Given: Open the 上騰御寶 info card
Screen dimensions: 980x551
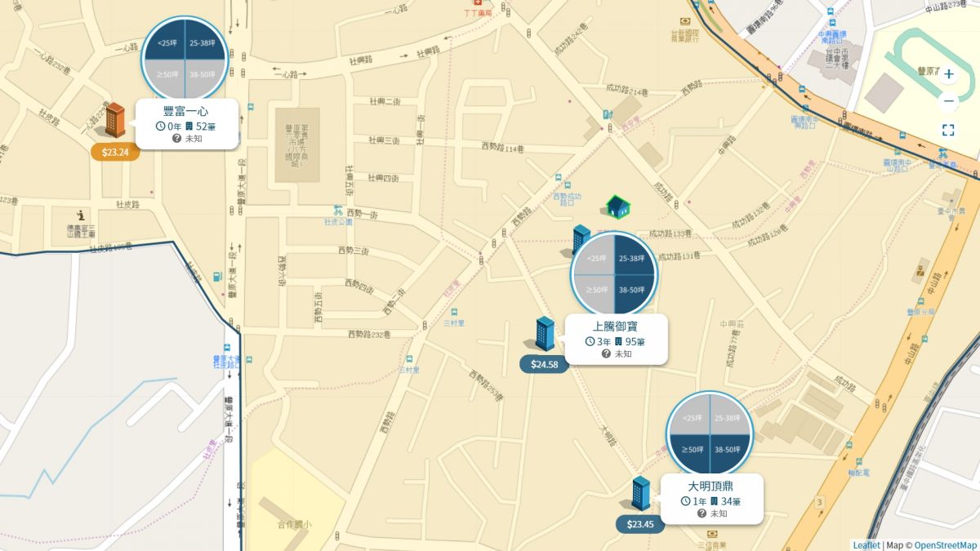Looking at the screenshot, I should click(616, 340).
